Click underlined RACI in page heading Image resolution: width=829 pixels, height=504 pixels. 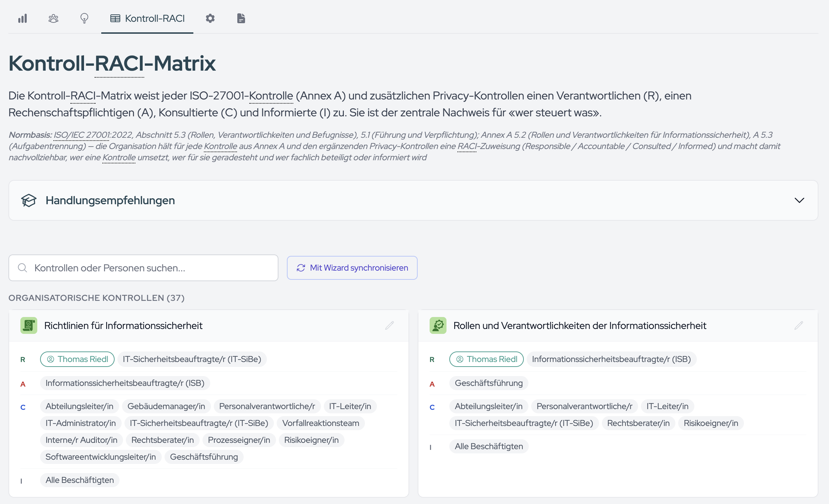pyautogui.click(x=120, y=64)
